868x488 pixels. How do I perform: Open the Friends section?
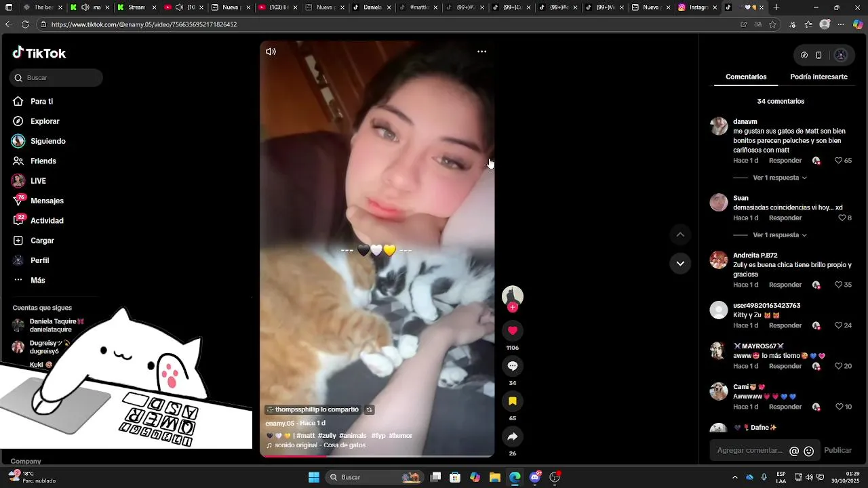pos(43,161)
